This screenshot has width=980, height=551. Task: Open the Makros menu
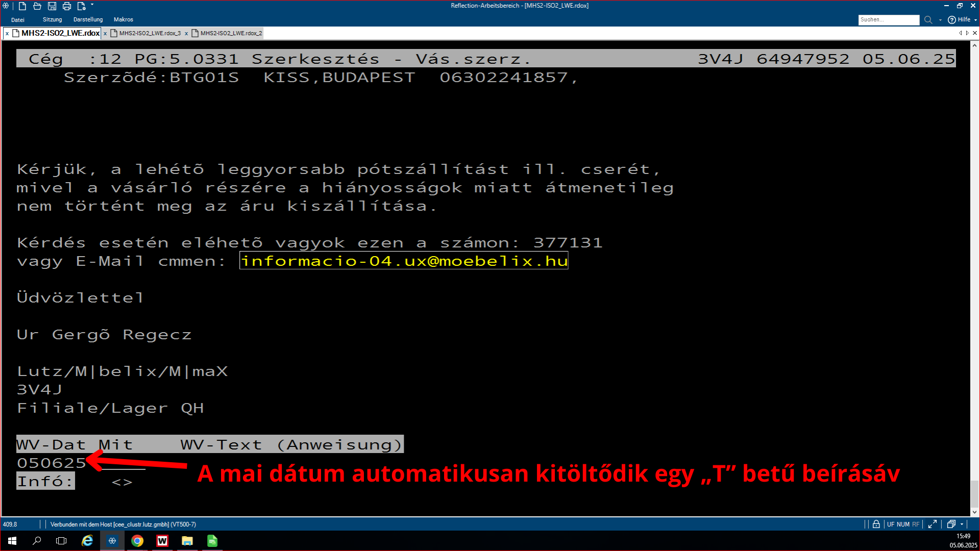click(x=123, y=20)
